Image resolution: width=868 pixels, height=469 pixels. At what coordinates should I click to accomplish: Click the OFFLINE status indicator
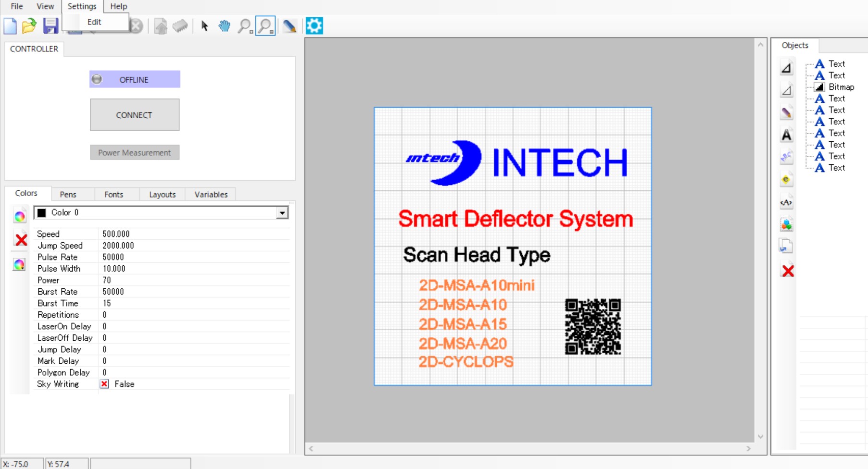click(x=135, y=79)
